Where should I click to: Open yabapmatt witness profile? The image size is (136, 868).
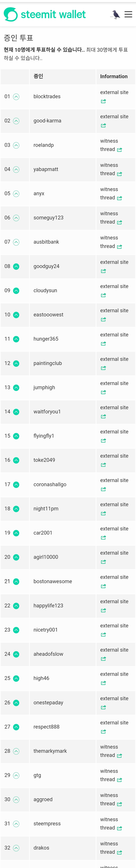(46, 169)
